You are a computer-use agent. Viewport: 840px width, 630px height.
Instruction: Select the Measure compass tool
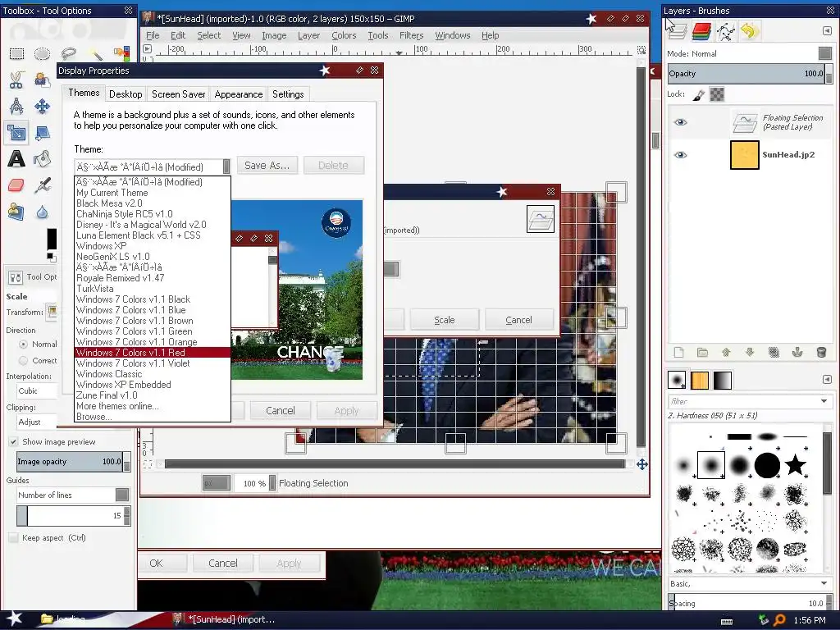click(x=16, y=106)
